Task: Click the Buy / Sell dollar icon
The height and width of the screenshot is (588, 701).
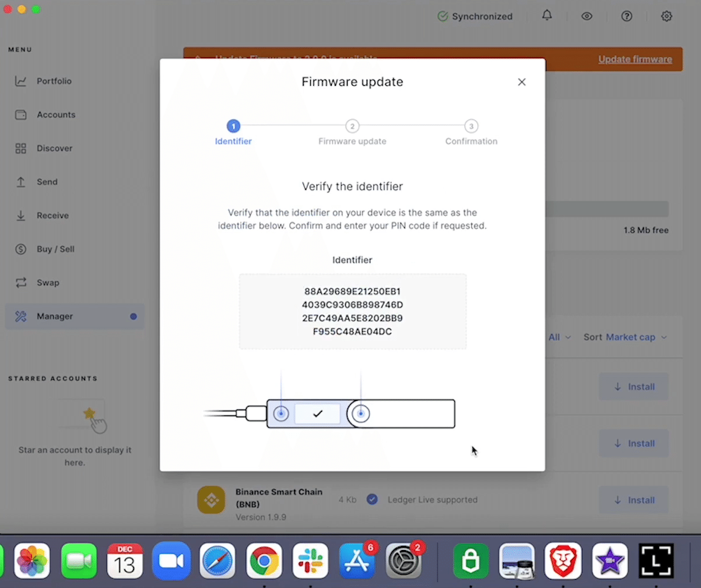Action: click(x=21, y=249)
